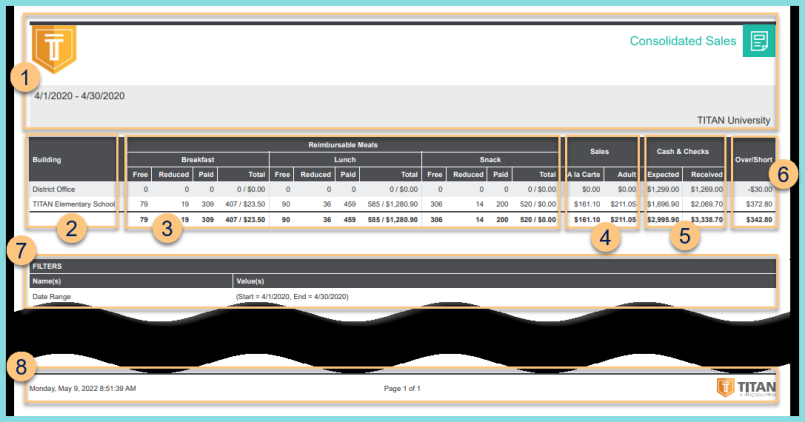Click the "Paid" header under Lunch

point(348,175)
